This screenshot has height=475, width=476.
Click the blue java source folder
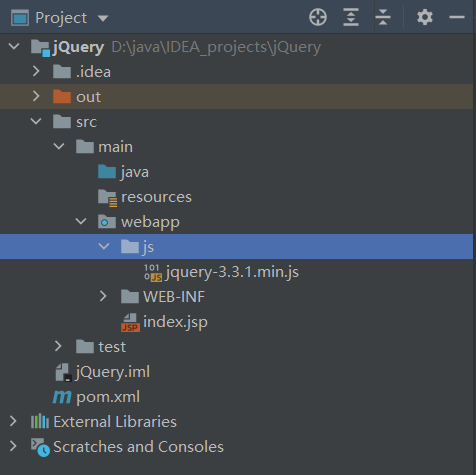click(x=107, y=172)
